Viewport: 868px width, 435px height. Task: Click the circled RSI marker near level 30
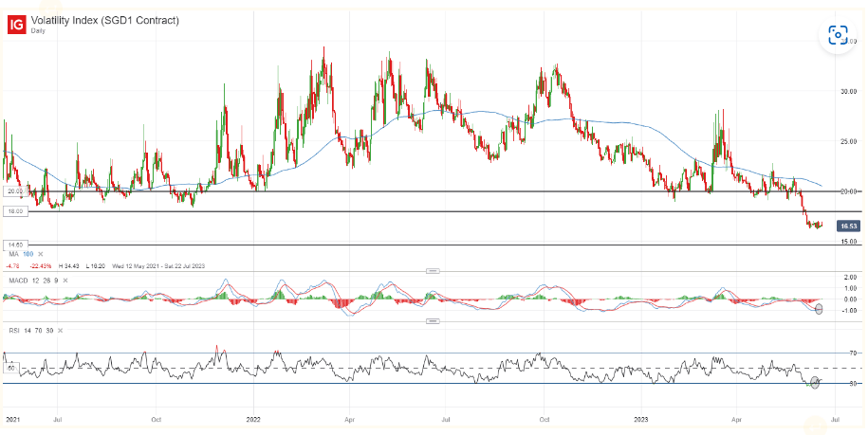point(815,382)
